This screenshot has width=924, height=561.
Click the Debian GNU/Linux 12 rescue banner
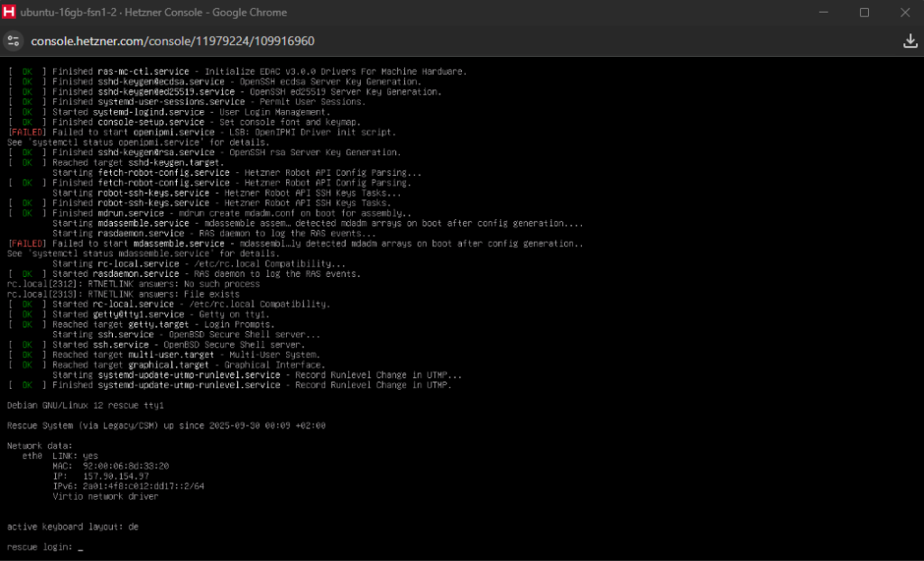pyautogui.click(x=86, y=405)
